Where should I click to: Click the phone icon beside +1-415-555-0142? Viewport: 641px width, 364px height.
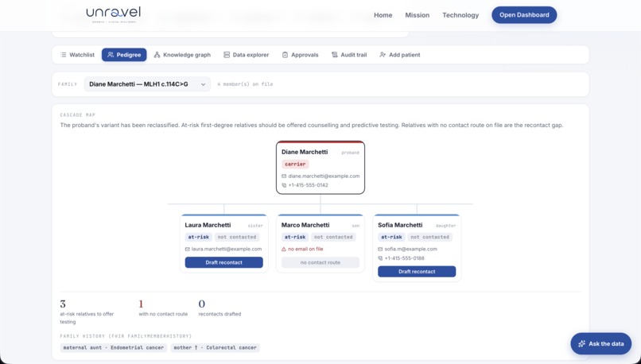tap(284, 185)
